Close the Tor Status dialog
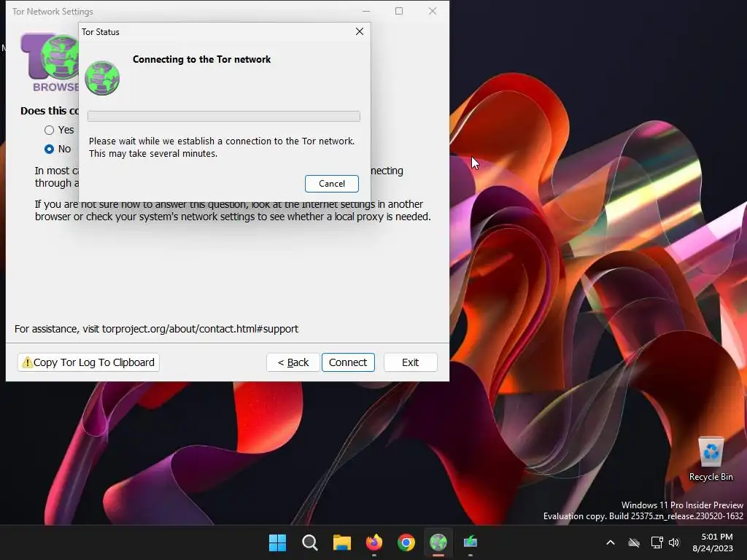Viewport: 747px width, 560px height. (x=360, y=31)
